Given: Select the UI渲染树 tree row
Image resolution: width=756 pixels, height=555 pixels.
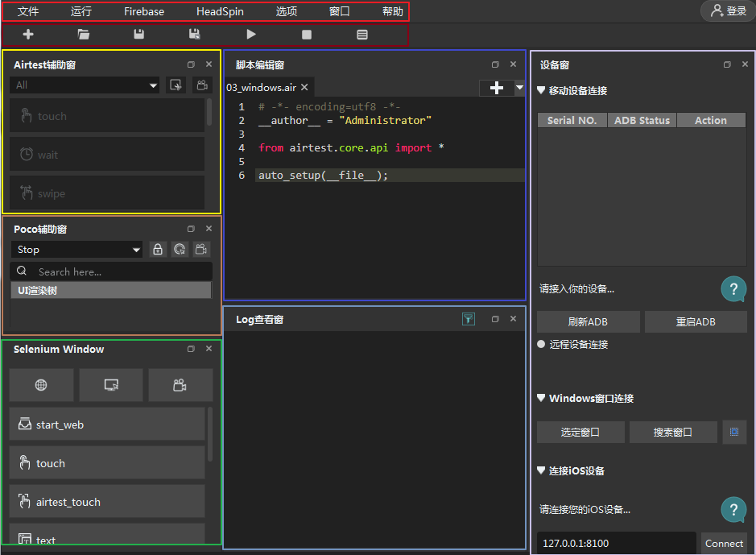Looking at the screenshot, I should [x=111, y=290].
